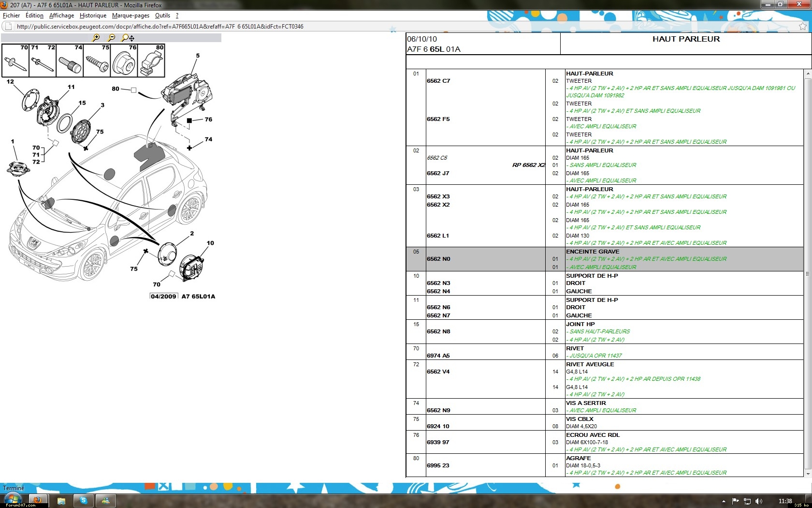The image size is (812, 508).
Task: Click rivet thumbnail numbered 70
Action: pyautogui.click(x=16, y=60)
